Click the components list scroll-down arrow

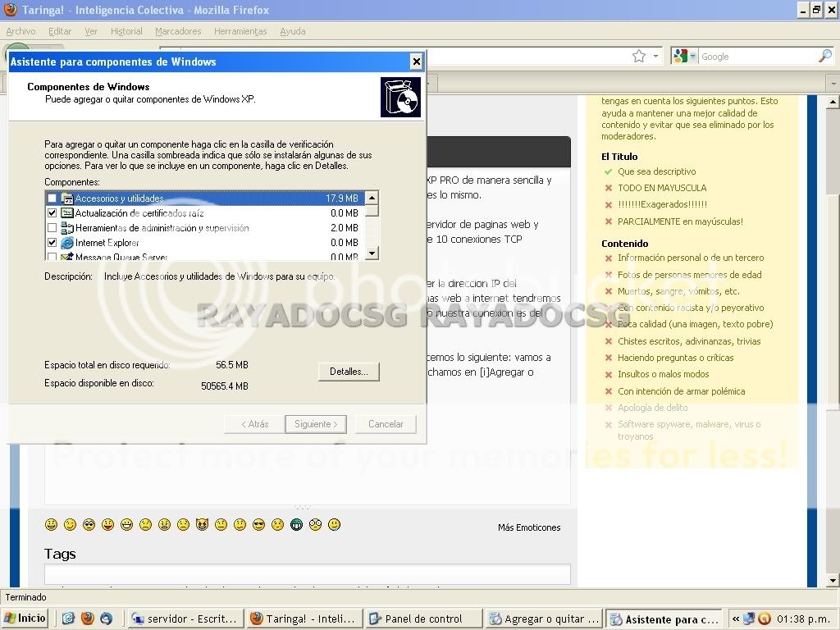[372, 253]
